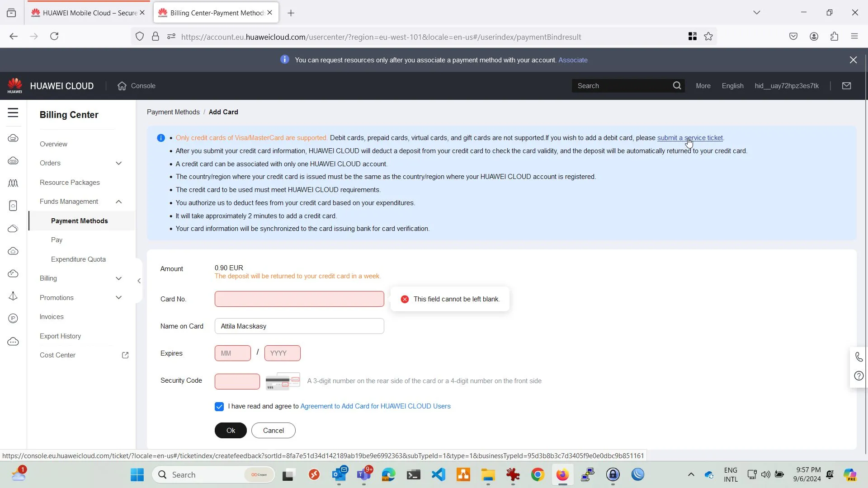Open Agreement to Add Card link
Image resolution: width=868 pixels, height=488 pixels.
(x=375, y=406)
